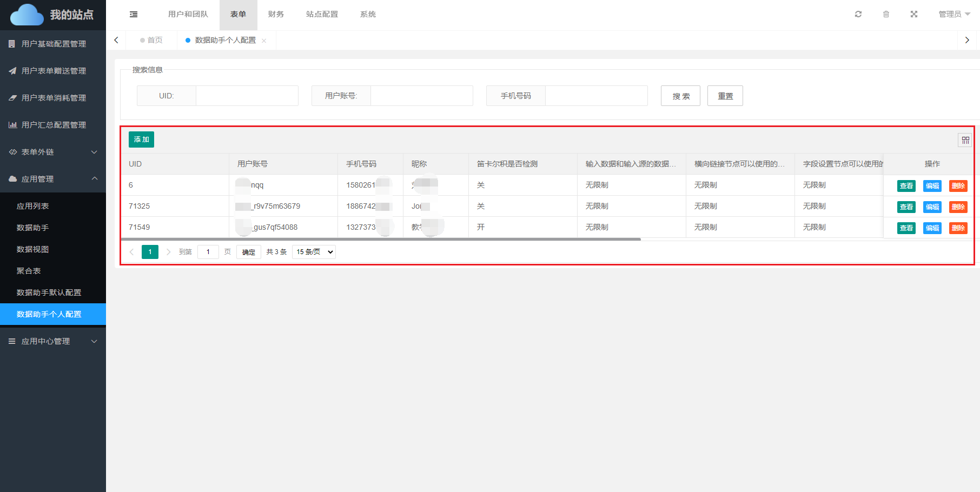Toggle fullscreen with the expand icon
The height and width of the screenshot is (492, 980).
(x=914, y=14)
